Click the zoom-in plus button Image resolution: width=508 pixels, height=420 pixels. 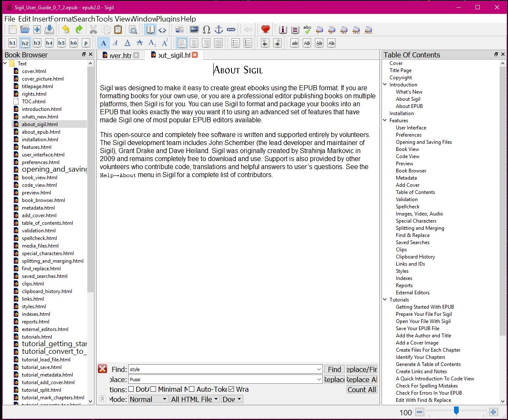pyautogui.click(x=493, y=412)
